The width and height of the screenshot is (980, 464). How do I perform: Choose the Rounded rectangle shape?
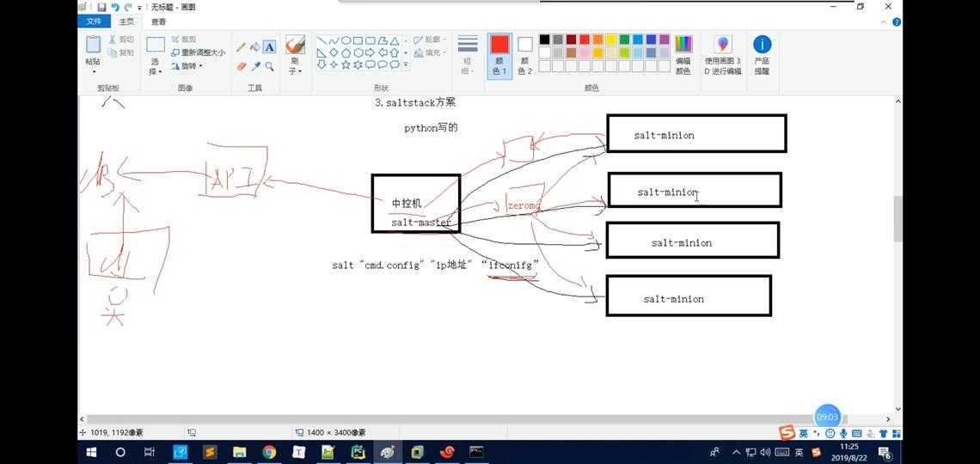click(x=370, y=40)
